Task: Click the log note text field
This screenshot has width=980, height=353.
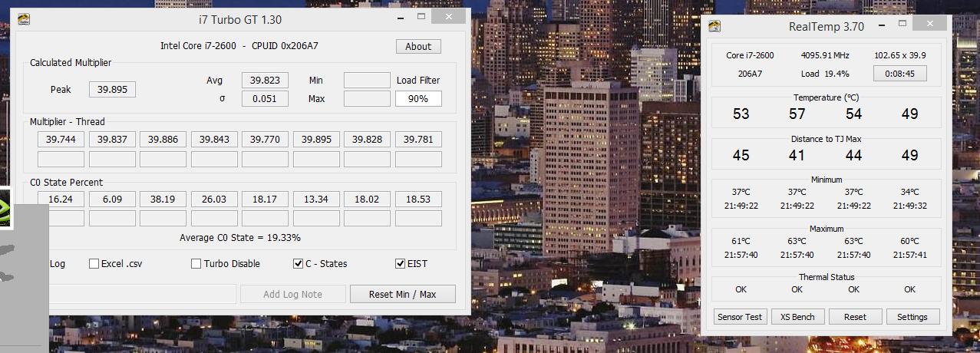Action: click(142, 294)
